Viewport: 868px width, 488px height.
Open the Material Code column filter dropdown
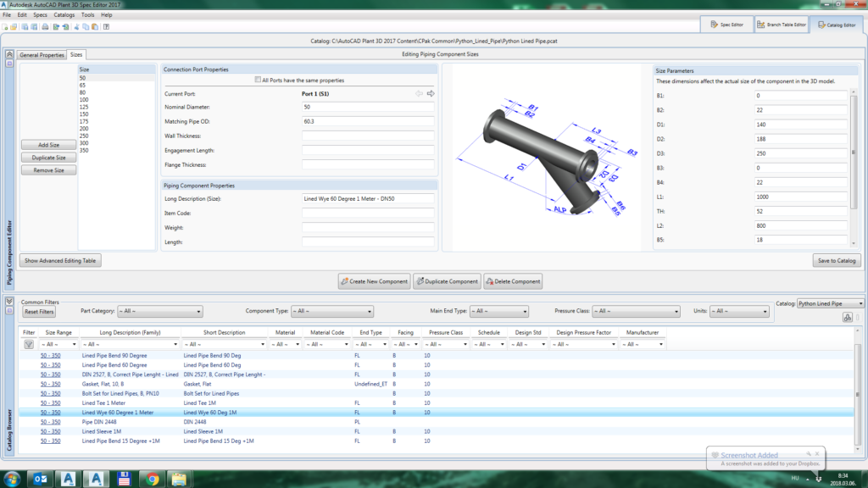coord(326,344)
